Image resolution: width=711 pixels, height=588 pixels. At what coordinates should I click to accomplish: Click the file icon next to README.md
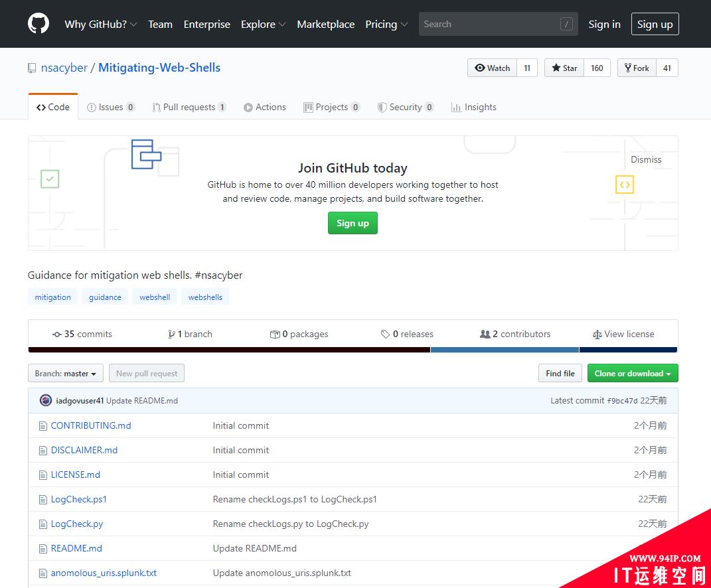[43, 549]
